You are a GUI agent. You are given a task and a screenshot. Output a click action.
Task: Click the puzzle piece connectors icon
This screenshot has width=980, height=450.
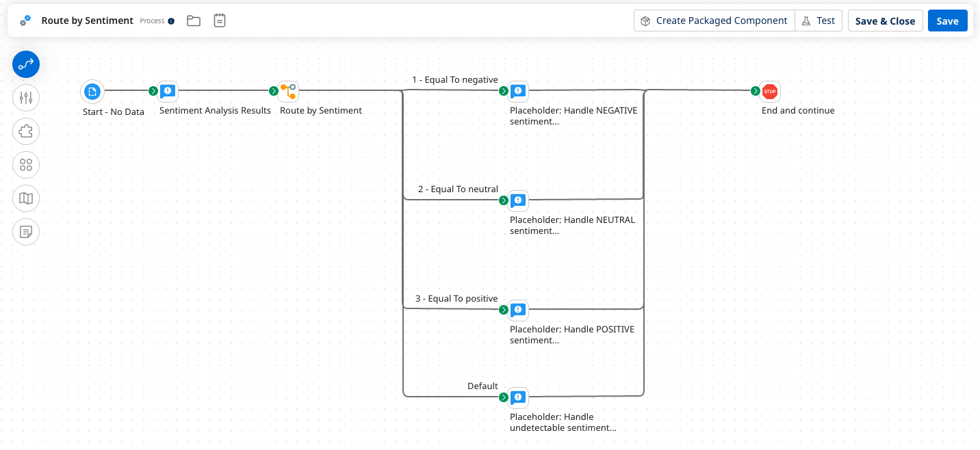(25, 131)
